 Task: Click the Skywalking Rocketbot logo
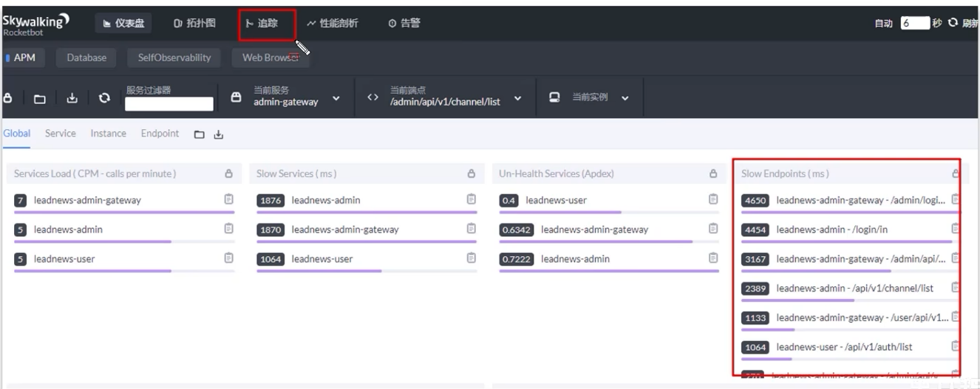(x=35, y=24)
